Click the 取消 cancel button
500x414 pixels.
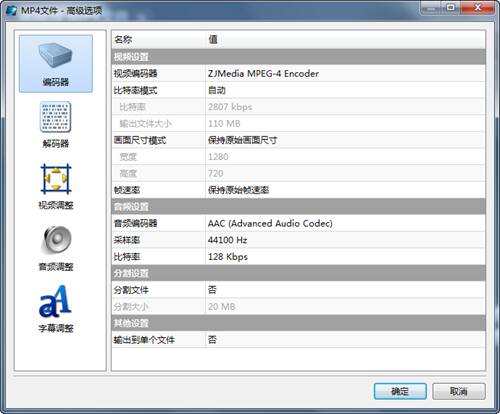click(459, 391)
